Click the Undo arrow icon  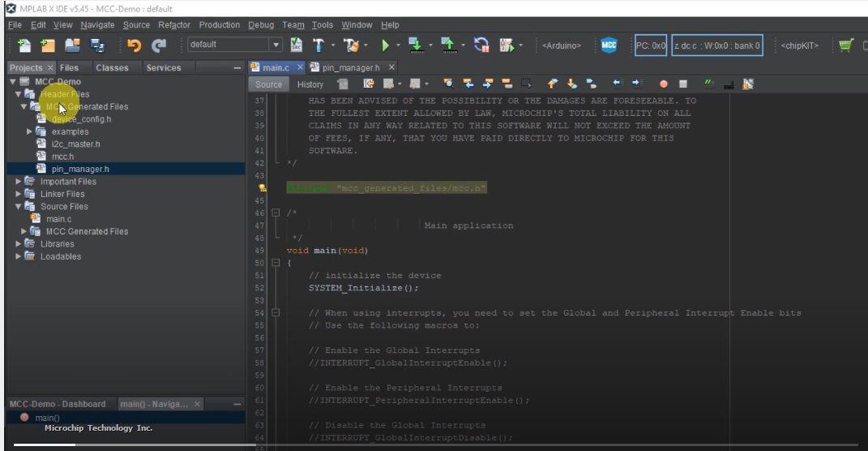(135, 45)
